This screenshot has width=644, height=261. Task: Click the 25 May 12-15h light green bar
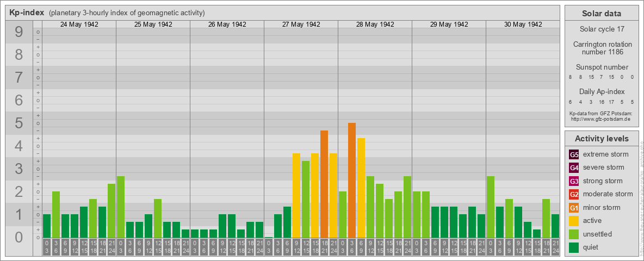tap(158, 219)
